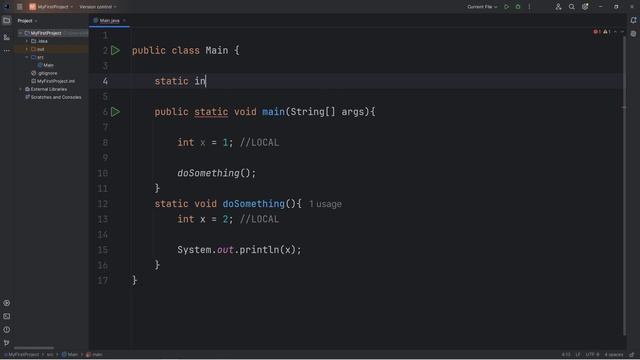Open the Problems tool window

(7, 329)
